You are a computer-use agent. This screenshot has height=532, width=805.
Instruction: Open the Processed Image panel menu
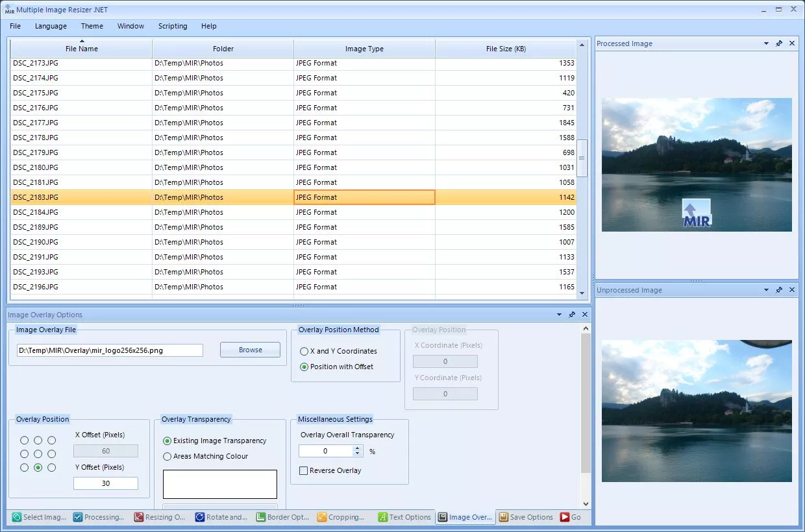[x=766, y=43]
